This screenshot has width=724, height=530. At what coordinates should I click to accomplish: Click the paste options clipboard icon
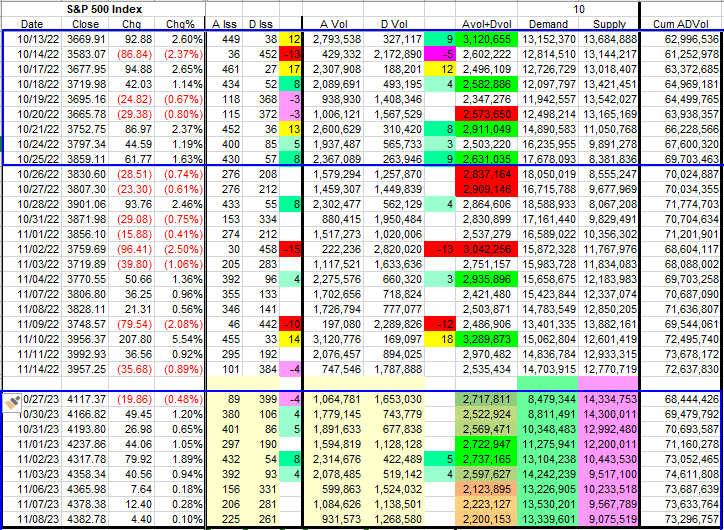point(10,402)
